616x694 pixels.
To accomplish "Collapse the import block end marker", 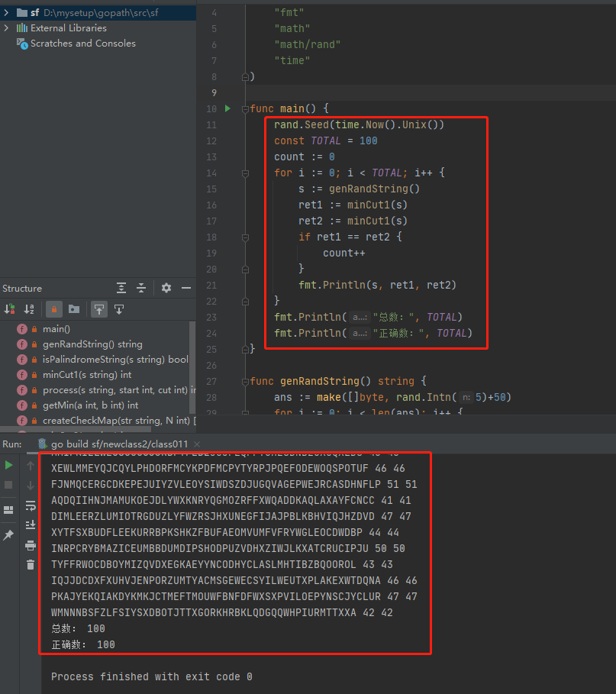I will [x=245, y=77].
